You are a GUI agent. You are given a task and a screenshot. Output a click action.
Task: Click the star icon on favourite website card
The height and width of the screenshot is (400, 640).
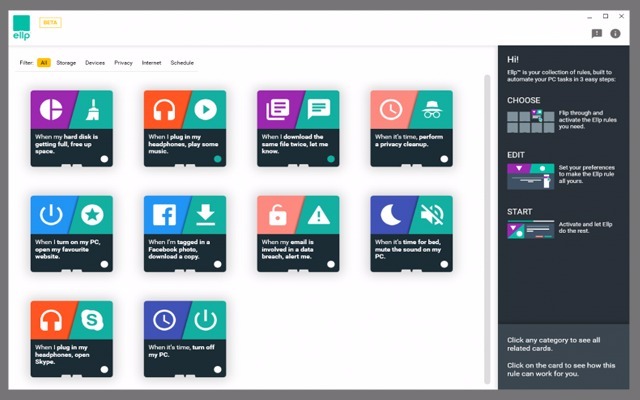pos(92,214)
